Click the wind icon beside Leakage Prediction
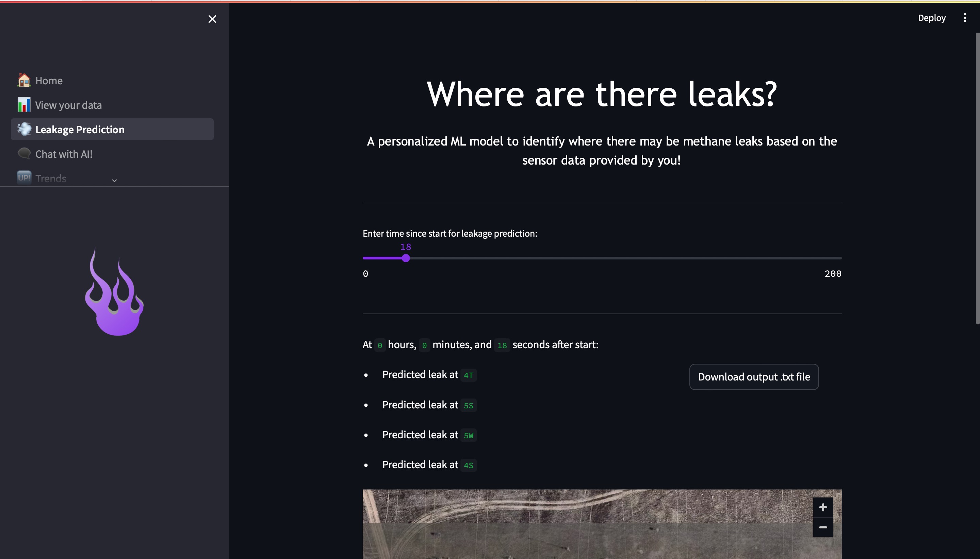980x559 pixels. pyautogui.click(x=24, y=129)
